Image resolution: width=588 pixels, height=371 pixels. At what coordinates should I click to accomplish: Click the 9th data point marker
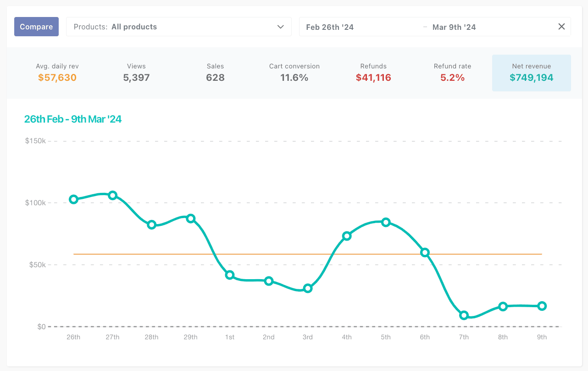pyautogui.click(x=542, y=306)
